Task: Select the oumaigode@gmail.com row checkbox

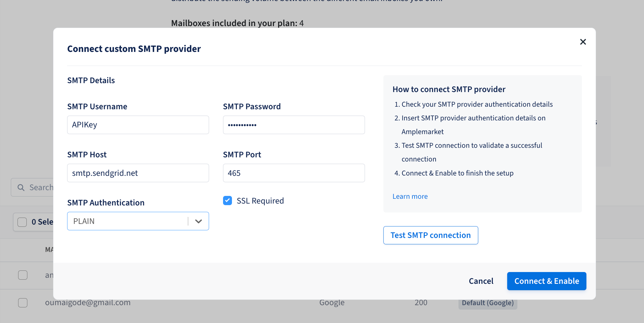Action: pyautogui.click(x=23, y=303)
